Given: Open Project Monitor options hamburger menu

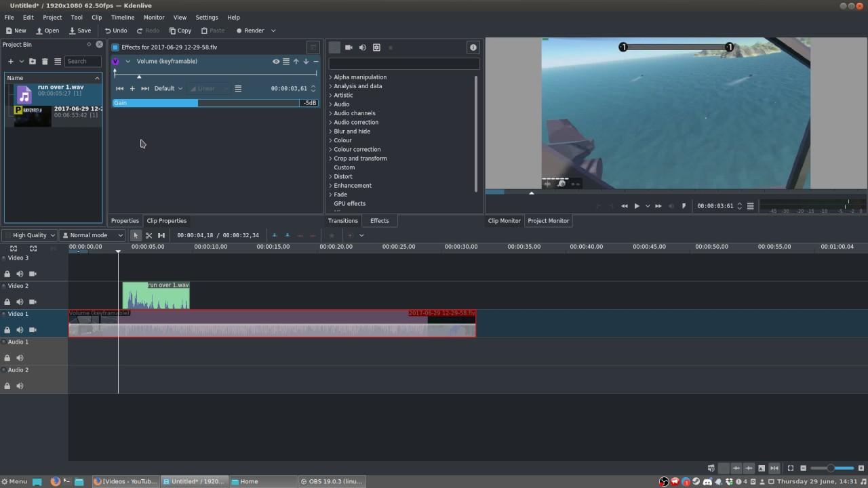Looking at the screenshot, I should click(x=751, y=206).
